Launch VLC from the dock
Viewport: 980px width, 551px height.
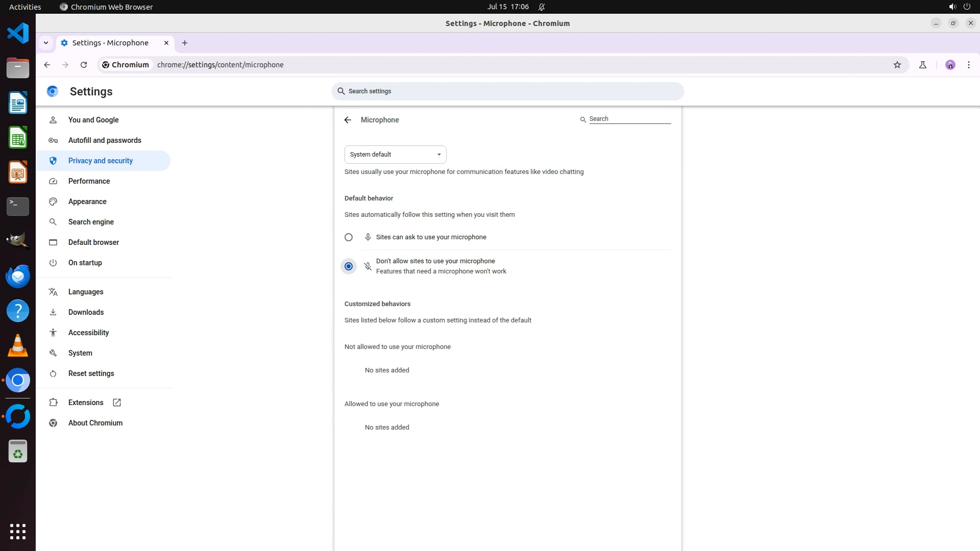coord(18,345)
